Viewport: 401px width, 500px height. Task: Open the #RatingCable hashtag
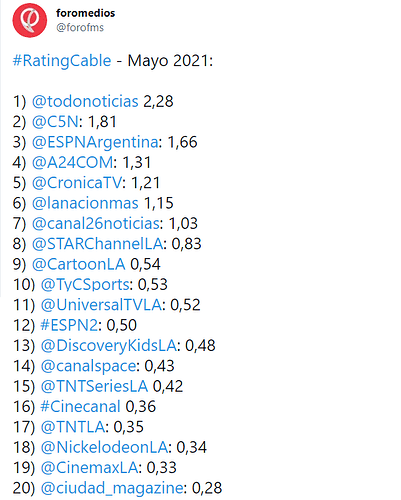62,61
